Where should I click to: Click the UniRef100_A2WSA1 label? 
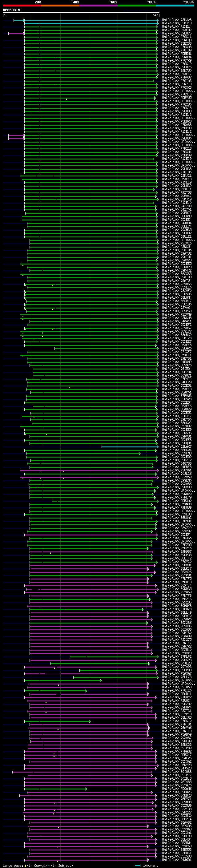[x=176, y=470]
